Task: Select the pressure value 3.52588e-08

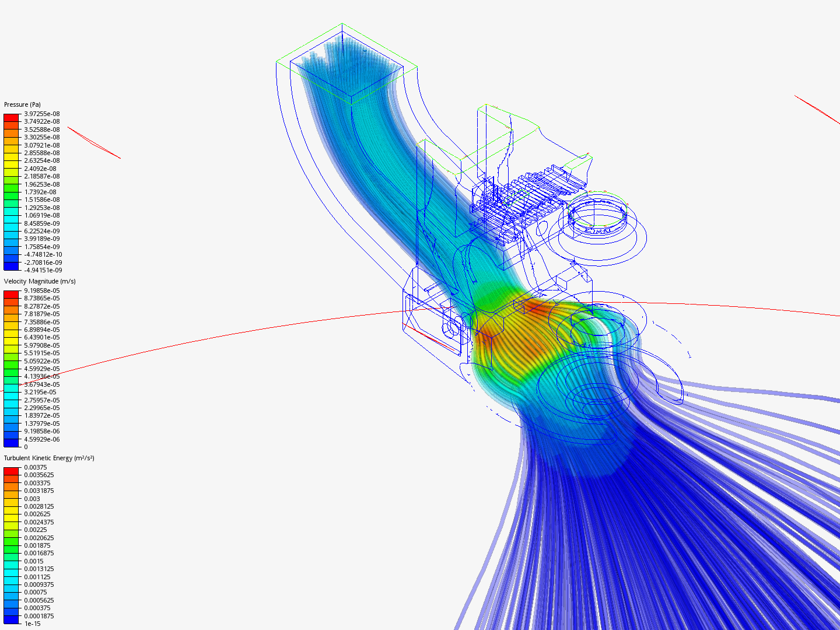Action: click(x=42, y=129)
